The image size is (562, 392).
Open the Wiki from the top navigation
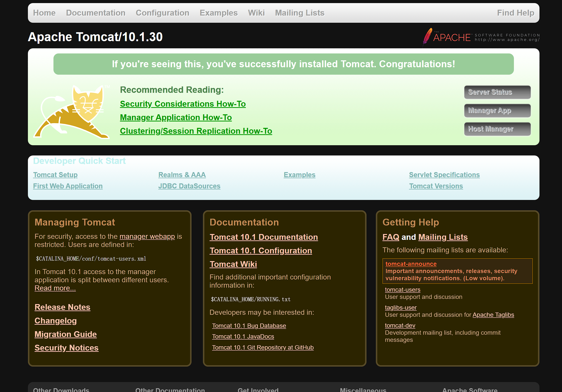click(x=256, y=13)
